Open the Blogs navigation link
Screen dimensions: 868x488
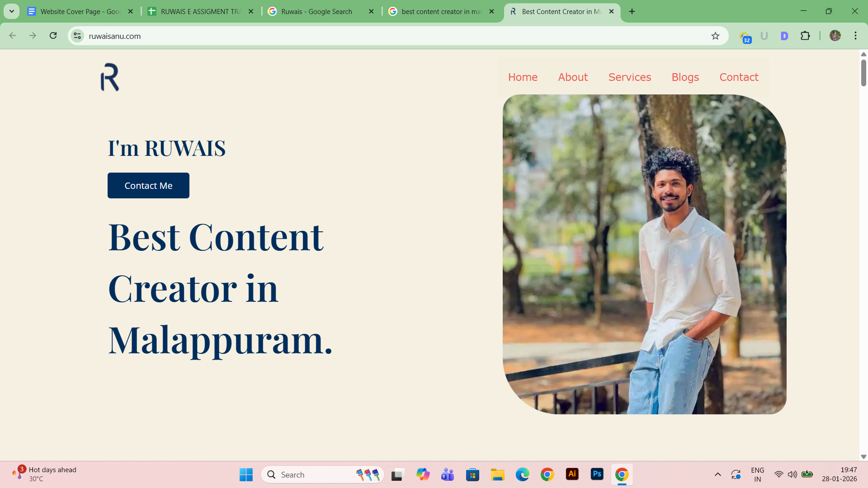685,77
